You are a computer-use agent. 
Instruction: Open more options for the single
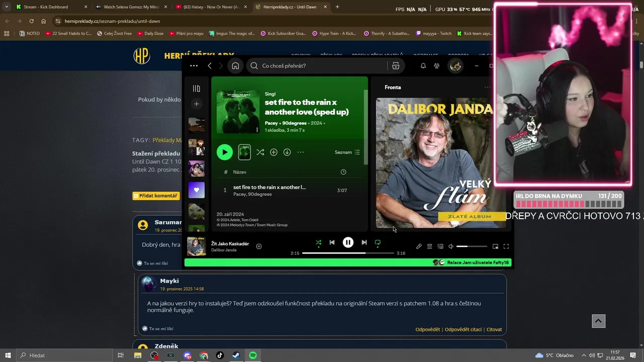300,152
